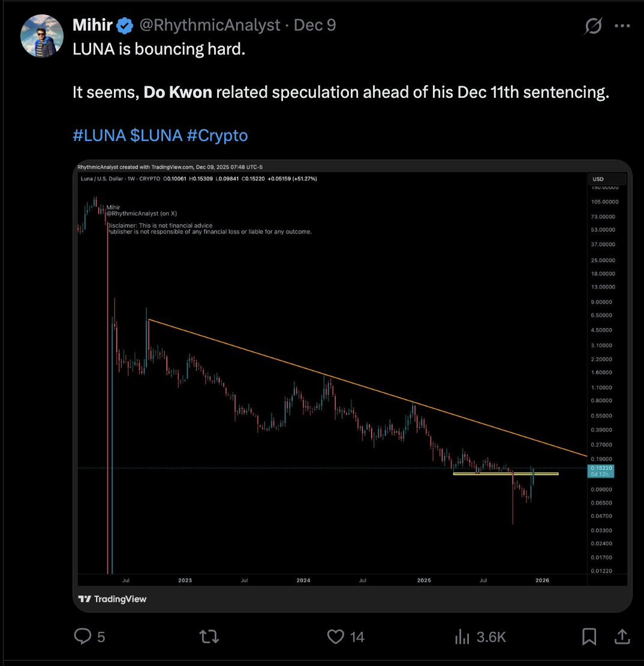
Task: Click the share upload icon
Action: pos(621,637)
